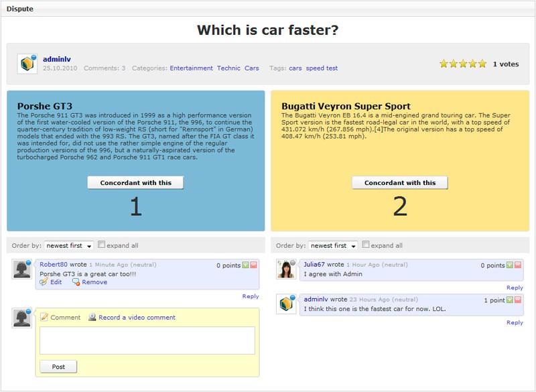Open the adminlv author link in header

tap(57, 59)
